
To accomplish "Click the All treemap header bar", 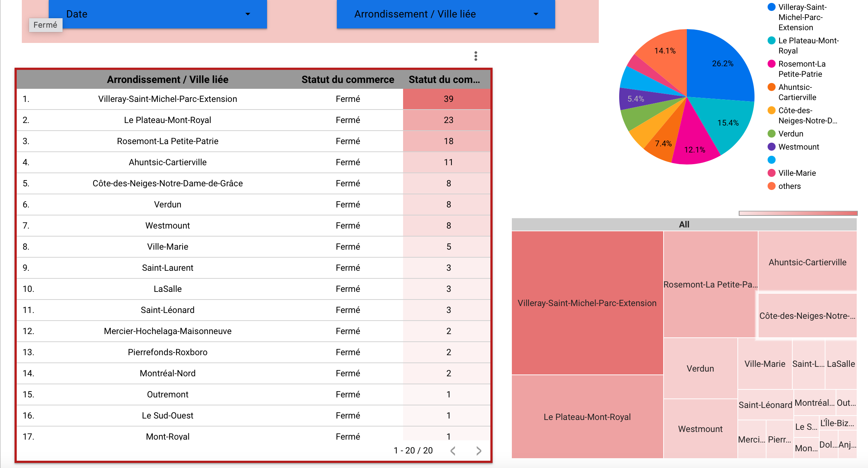I will point(684,224).
